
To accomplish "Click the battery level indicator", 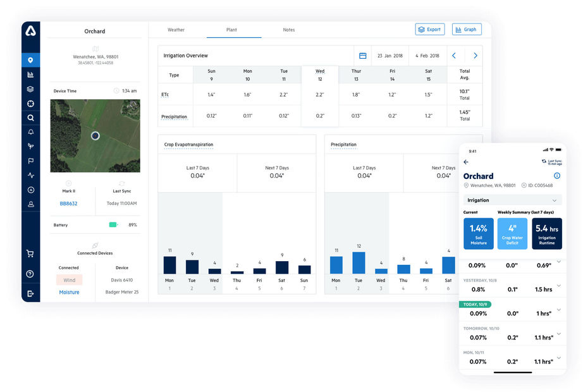I will (x=114, y=224).
